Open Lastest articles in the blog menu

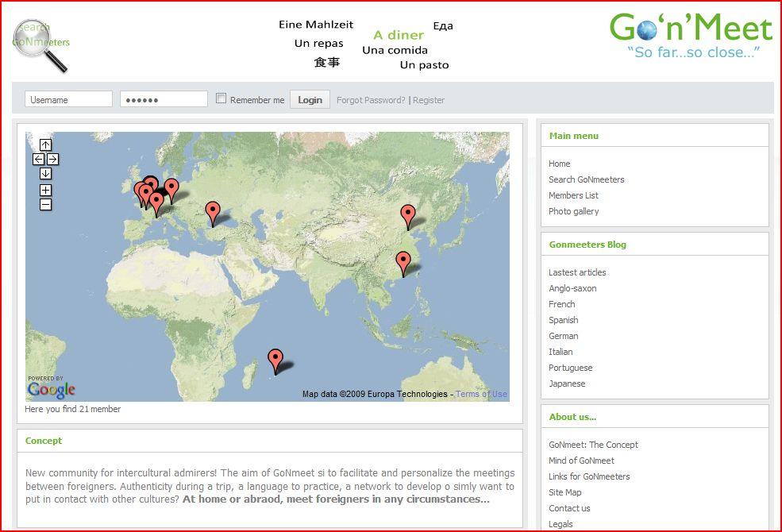(x=577, y=272)
